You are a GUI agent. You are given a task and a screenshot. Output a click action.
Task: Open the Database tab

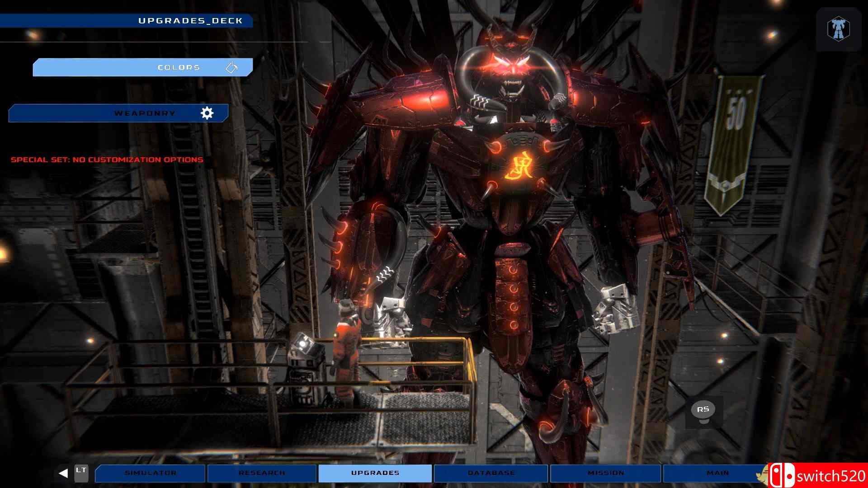[x=491, y=473]
